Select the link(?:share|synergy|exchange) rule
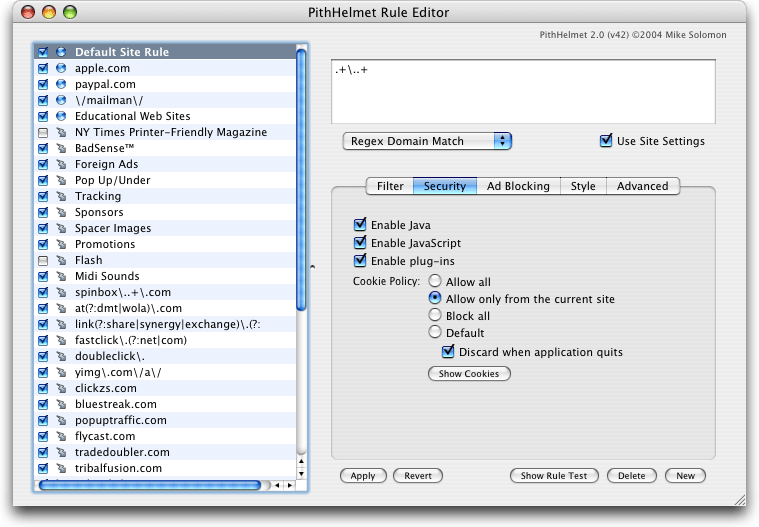 coord(165,324)
